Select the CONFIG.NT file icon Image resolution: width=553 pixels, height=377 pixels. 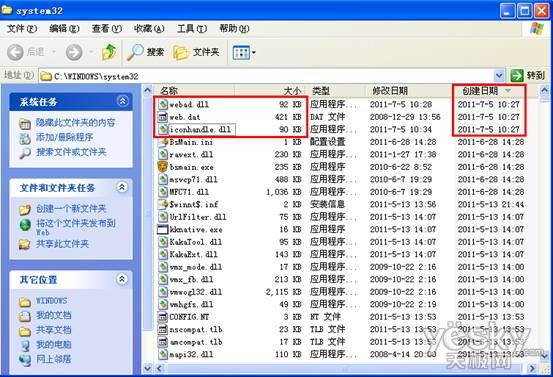tap(163, 317)
